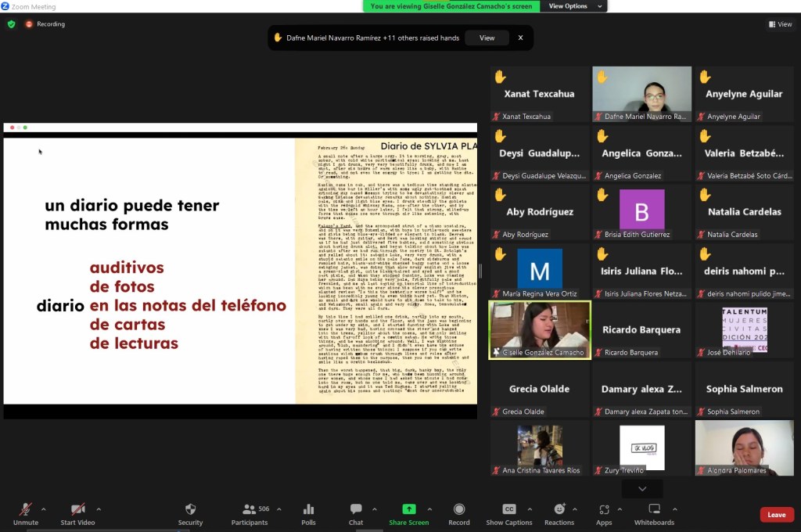The image size is (801, 532).
Task: Click View in the raised hands notification
Action: pyautogui.click(x=487, y=38)
